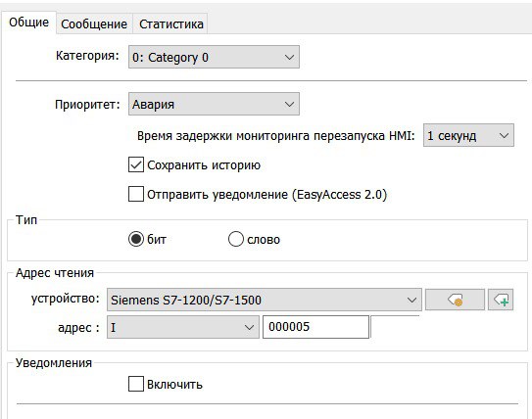Click the Включить label text
Screen dimensions: 532x419
pos(174,385)
